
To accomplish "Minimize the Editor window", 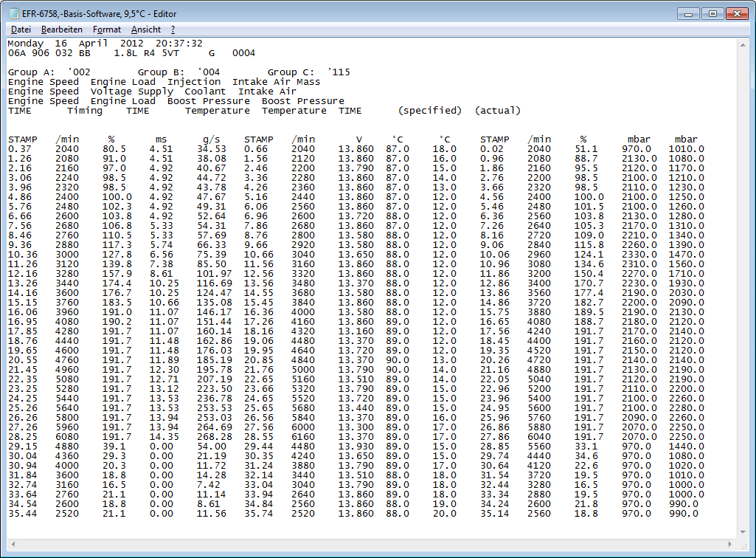I will 688,13.
